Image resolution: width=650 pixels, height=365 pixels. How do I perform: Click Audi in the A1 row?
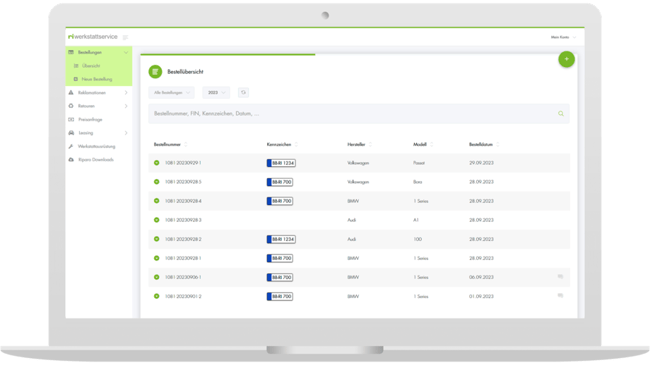click(x=352, y=220)
